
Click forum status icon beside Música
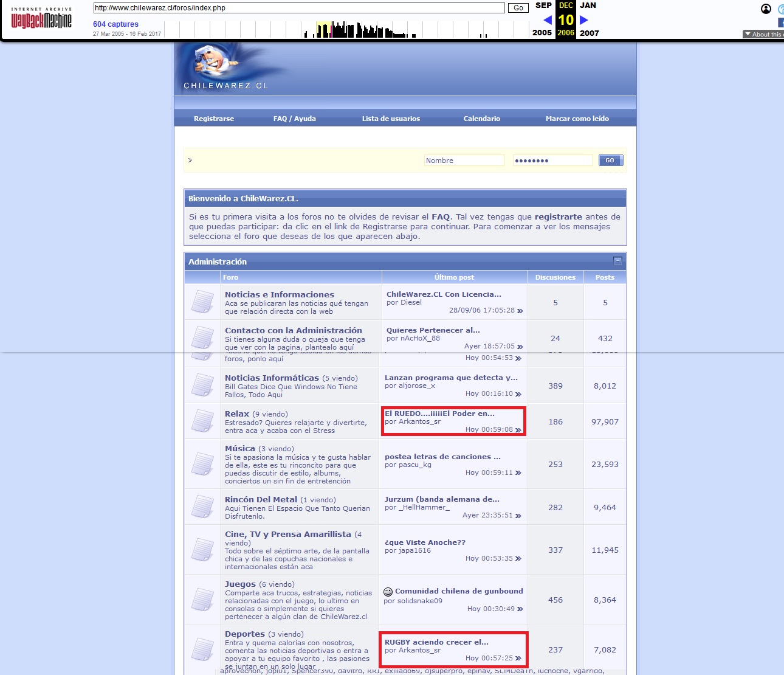[202, 464]
